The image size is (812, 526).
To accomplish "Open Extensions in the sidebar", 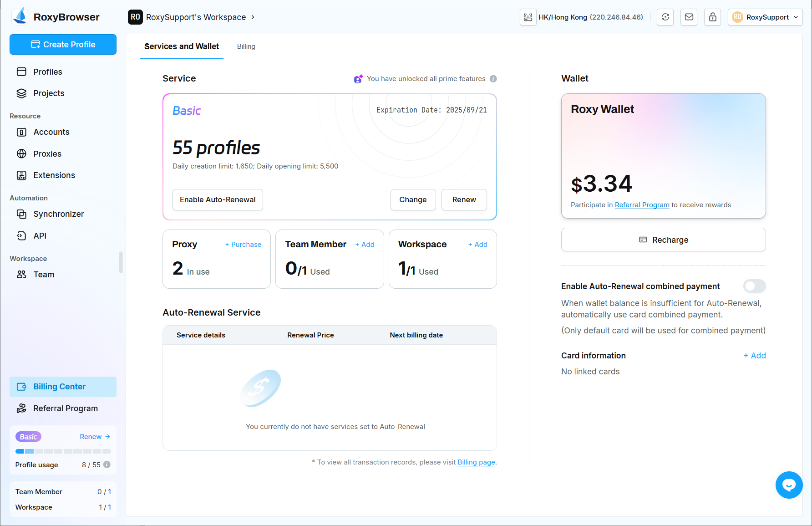I will pos(54,175).
